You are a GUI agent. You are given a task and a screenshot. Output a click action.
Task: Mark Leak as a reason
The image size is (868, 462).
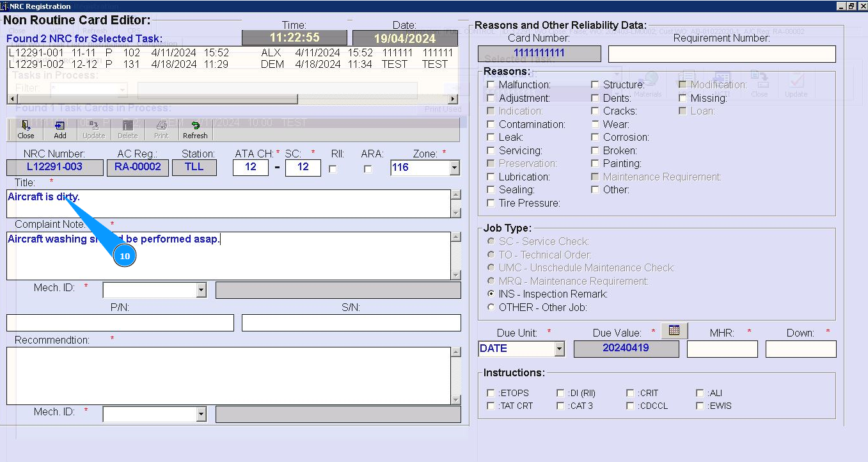[491, 137]
